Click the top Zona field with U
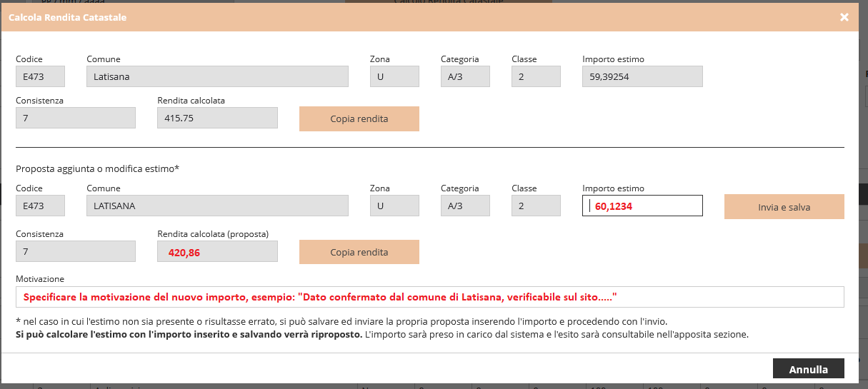The height and width of the screenshot is (389, 868). 394,76
